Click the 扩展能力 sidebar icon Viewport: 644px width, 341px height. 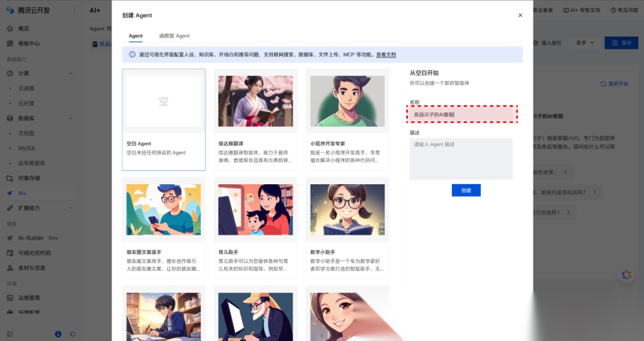click(10, 208)
